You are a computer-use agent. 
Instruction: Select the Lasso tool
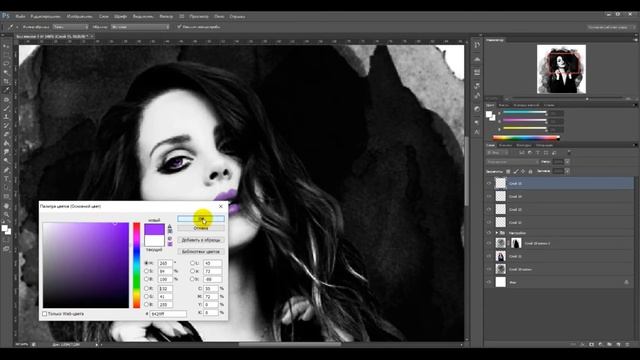(6, 64)
